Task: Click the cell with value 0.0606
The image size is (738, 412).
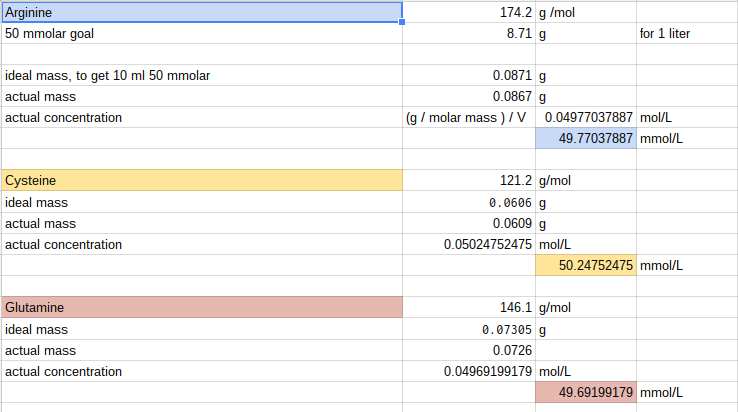Action: point(469,202)
